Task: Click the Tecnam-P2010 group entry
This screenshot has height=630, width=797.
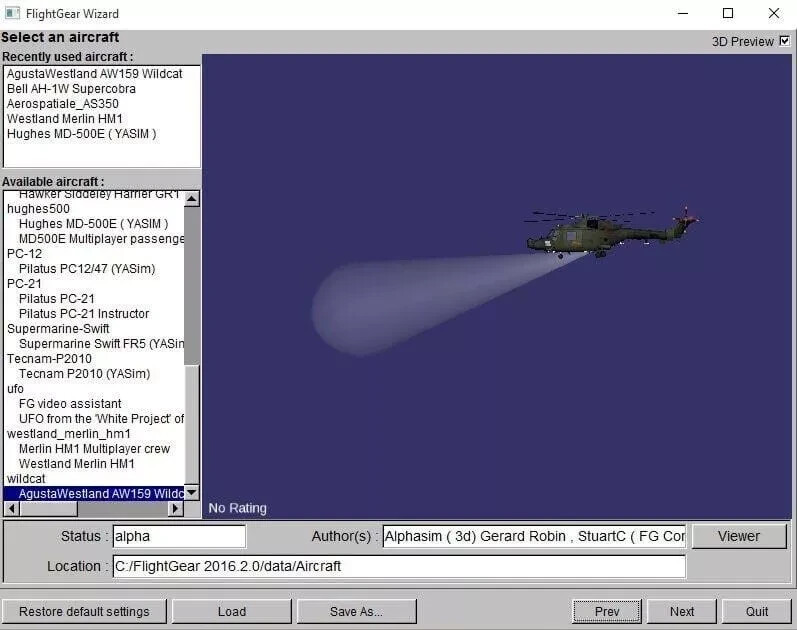Action: pos(49,359)
